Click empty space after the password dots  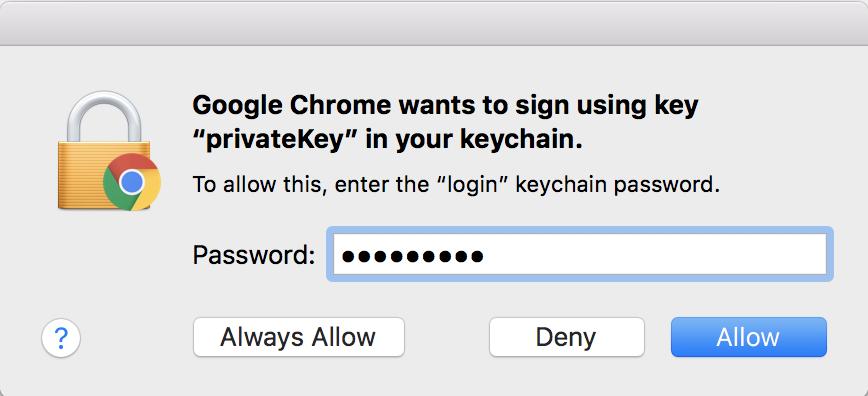point(653,255)
